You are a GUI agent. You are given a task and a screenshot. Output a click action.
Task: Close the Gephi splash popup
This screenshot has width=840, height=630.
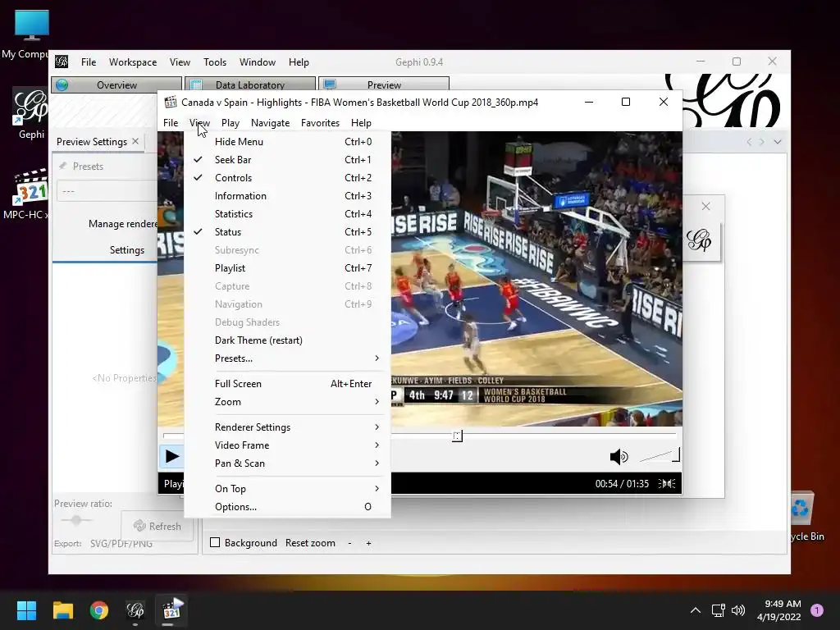point(705,206)
